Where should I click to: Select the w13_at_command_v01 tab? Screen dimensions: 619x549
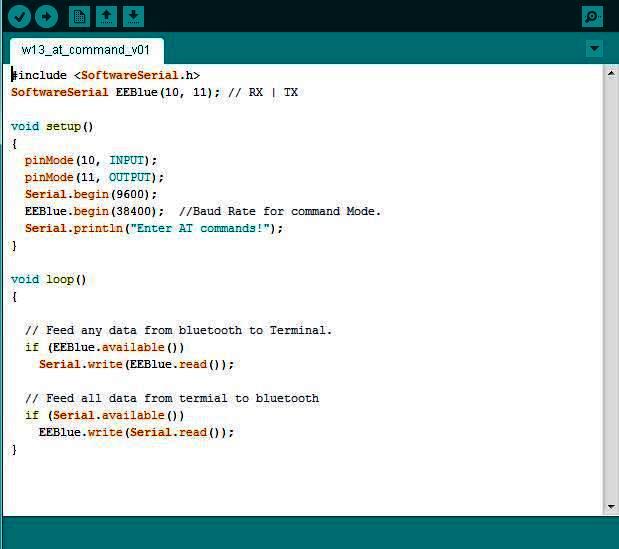click(x=86, y=51)
